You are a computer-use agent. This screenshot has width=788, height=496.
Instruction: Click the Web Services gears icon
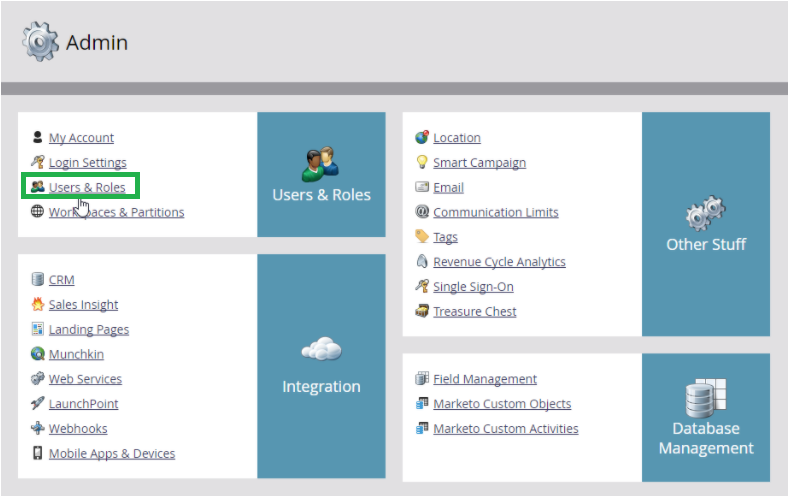click(x=37, y=378)
